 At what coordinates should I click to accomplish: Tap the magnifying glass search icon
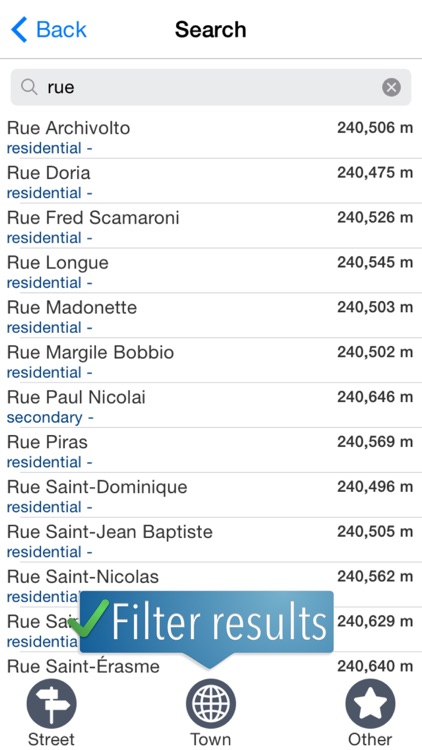29,87
